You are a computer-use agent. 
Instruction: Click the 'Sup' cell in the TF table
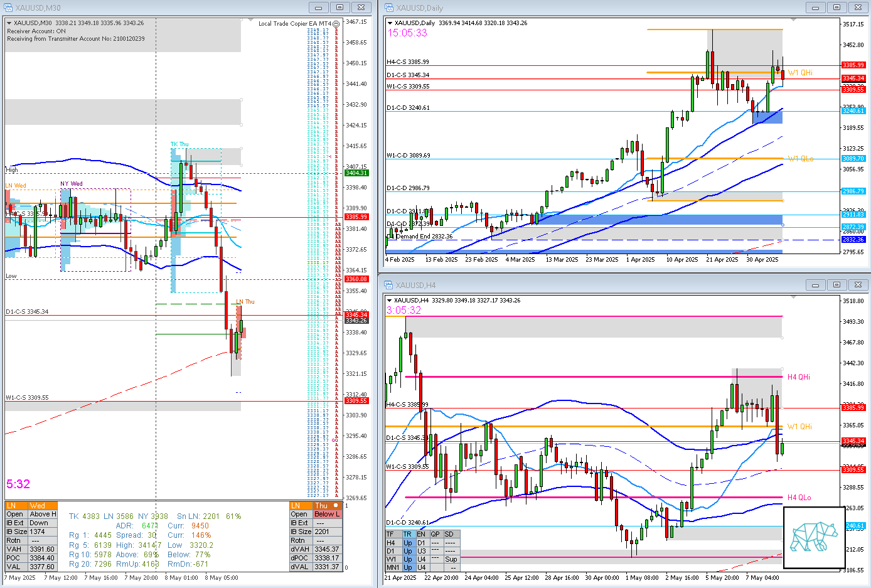click(451, 559)
